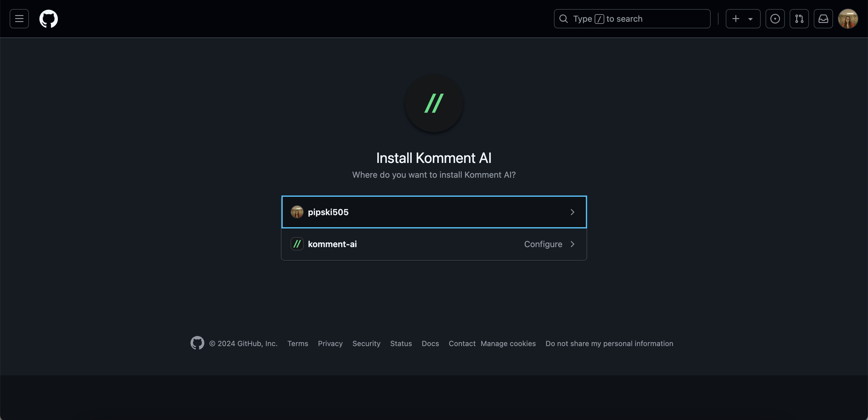868x420 pixels.
Task: Click the pipski505 profile thumbnail
Action: pyautogui.click(x=297, y=212)
